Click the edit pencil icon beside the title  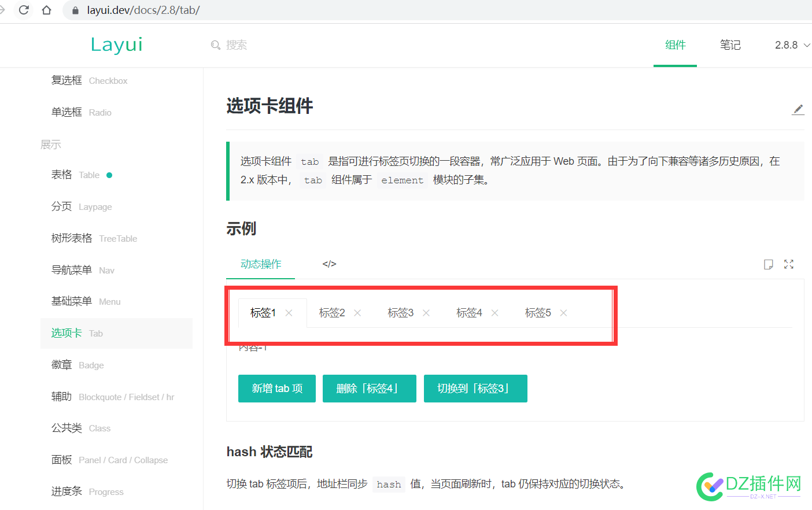pyautogui.click(x=798, y=109)
